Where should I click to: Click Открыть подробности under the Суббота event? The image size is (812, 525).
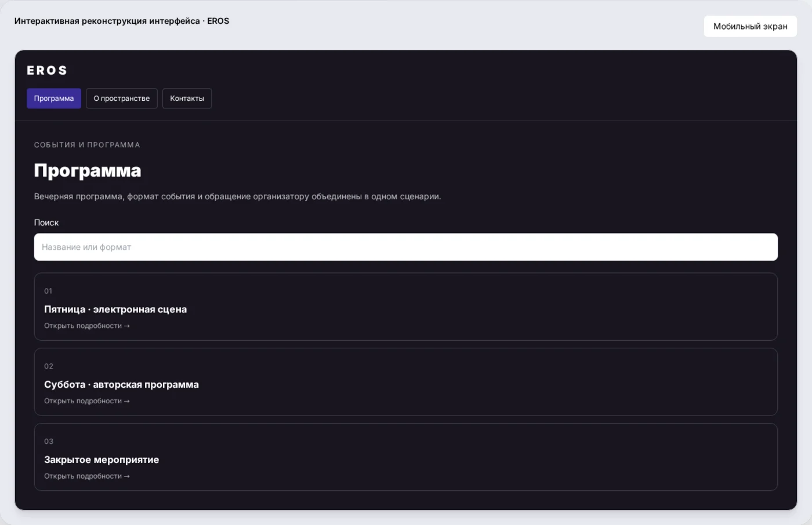pos(87,401)
